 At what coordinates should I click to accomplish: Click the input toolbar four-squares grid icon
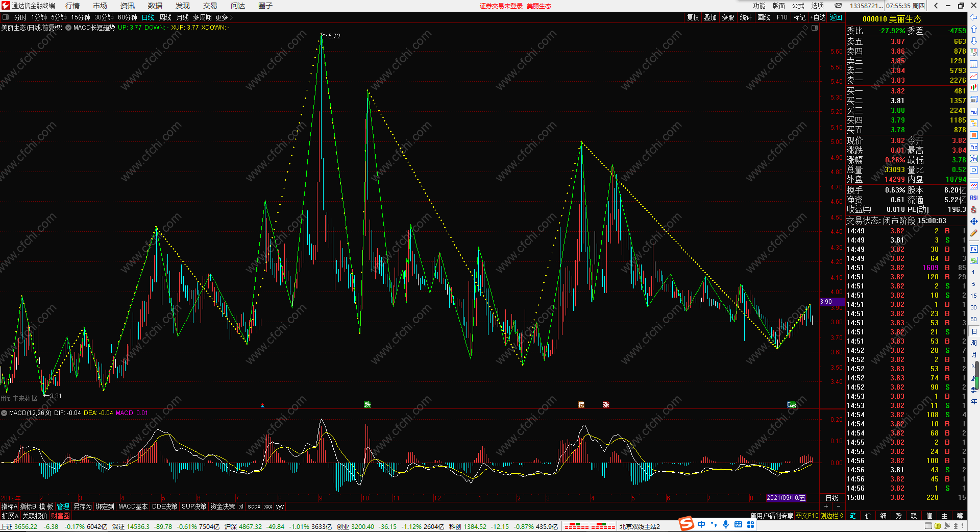pos(751,524)
